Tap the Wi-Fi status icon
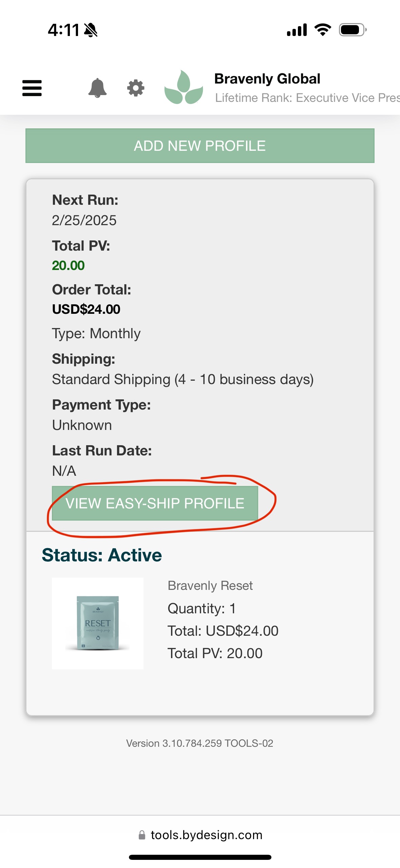Image resolution: width=400 pixels, height=868 pixels. point(323,30)
